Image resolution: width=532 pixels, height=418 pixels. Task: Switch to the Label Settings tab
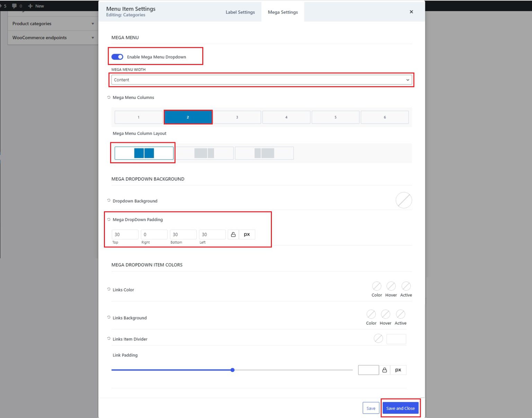click(x=240, y=12)
